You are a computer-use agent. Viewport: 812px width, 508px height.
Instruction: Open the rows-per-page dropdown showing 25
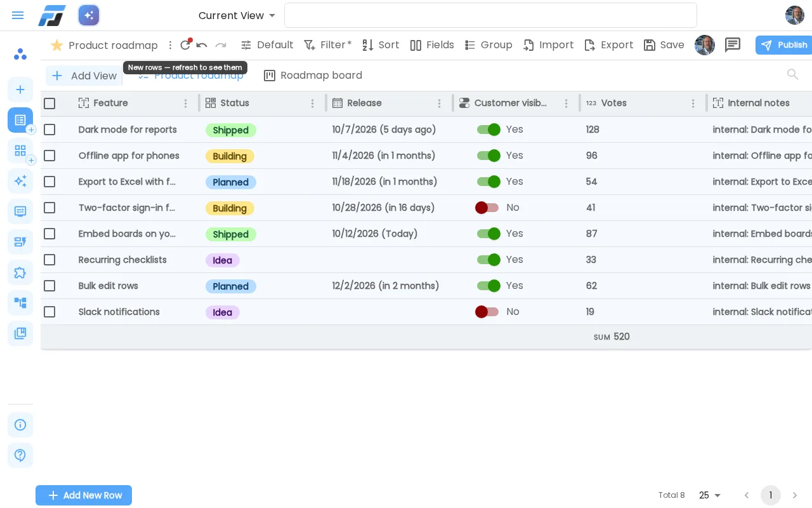710,495
